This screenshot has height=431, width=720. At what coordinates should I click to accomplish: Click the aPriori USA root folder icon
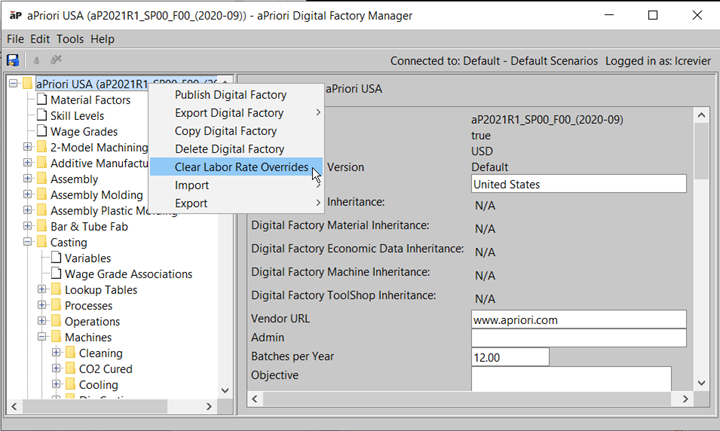tap(28, 84)
